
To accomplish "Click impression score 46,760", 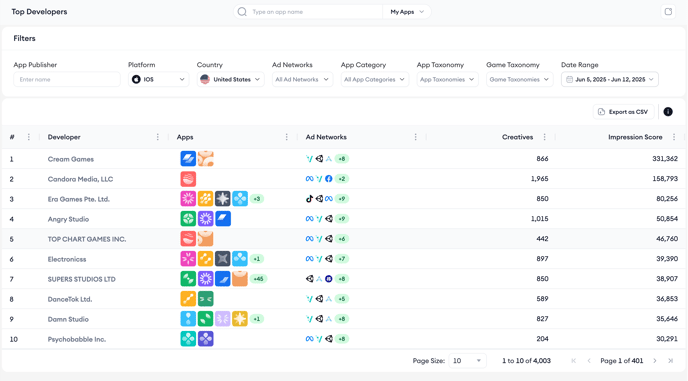I will pos(667,239).
